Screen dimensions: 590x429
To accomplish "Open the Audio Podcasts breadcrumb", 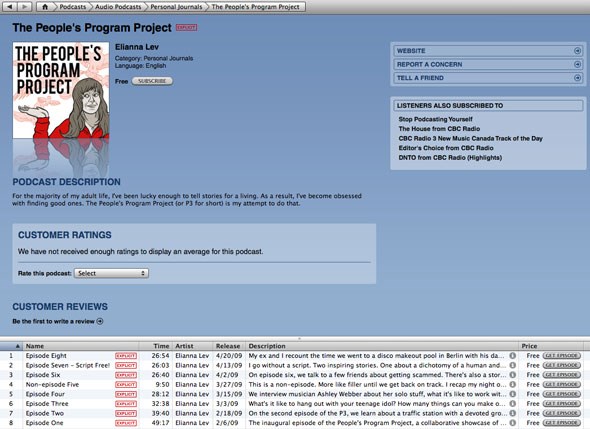I will tap(118, 7).
